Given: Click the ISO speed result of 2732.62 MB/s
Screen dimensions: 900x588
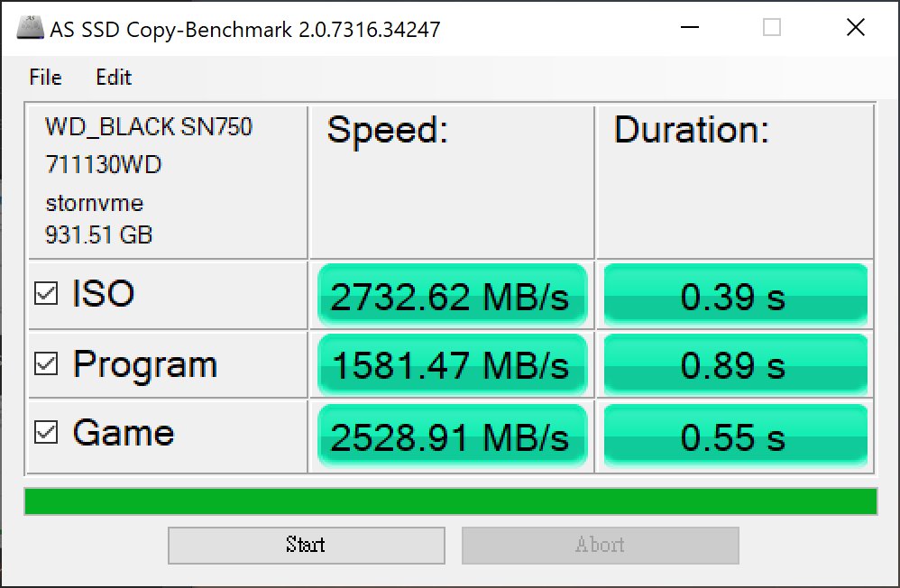Looking at the screenshot, I should (451, 294).
